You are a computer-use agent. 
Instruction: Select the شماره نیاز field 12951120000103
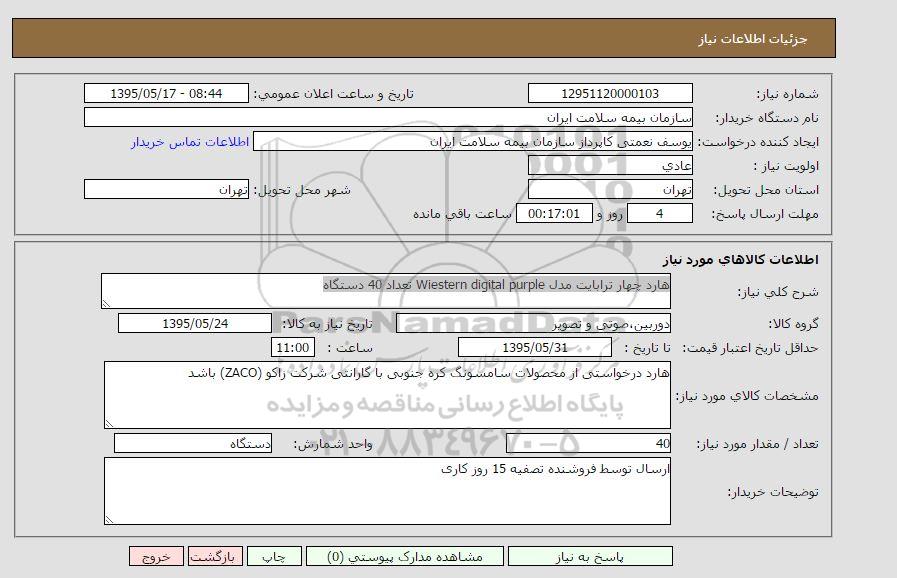pos(610,93)
